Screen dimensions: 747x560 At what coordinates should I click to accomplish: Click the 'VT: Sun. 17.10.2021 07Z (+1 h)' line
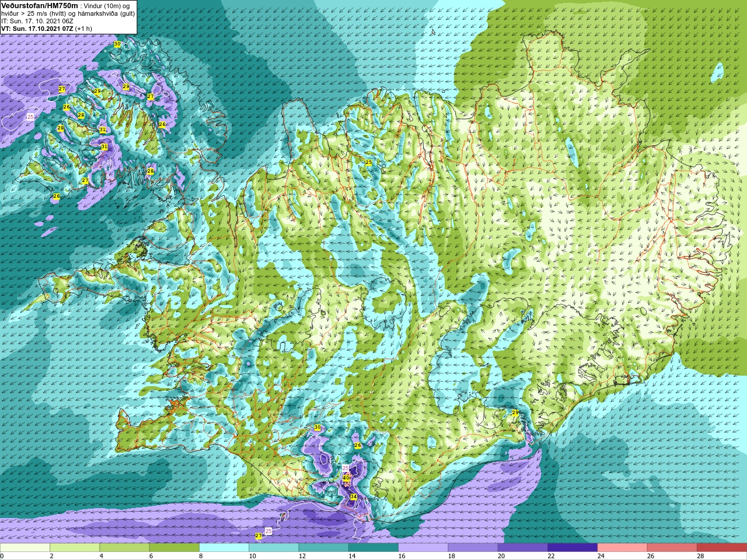pos(47,29)
